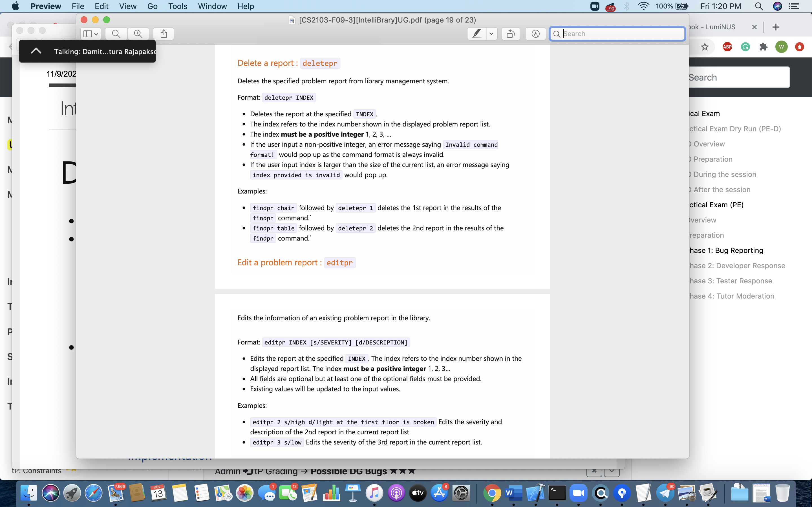Expand the Talking participant panel chevron
The image size is (812, 507).
click(36, 51)
